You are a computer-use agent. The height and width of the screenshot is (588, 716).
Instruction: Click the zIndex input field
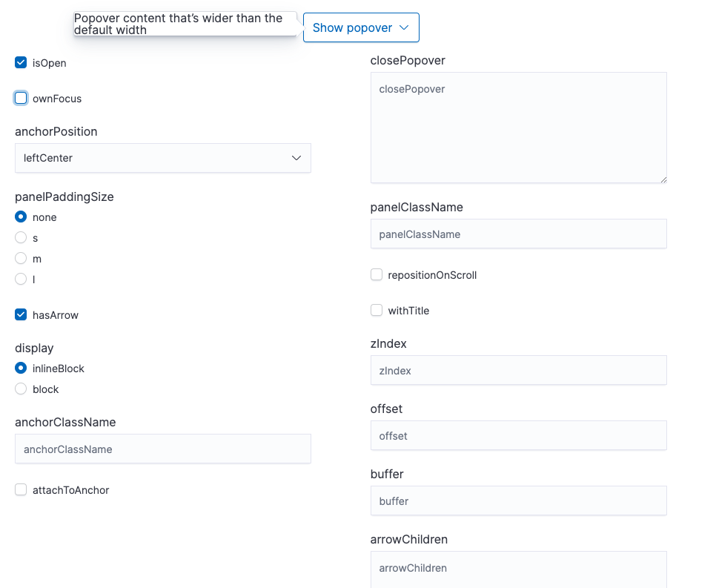(518, 370)
